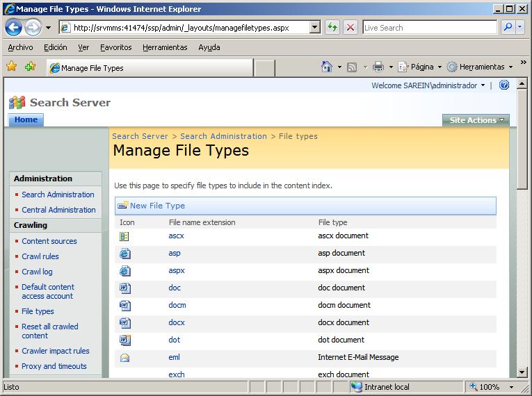This screenshot has width=532, height=396.
Task: Click the blue Help question icon
Action: [x=504, y=85]
